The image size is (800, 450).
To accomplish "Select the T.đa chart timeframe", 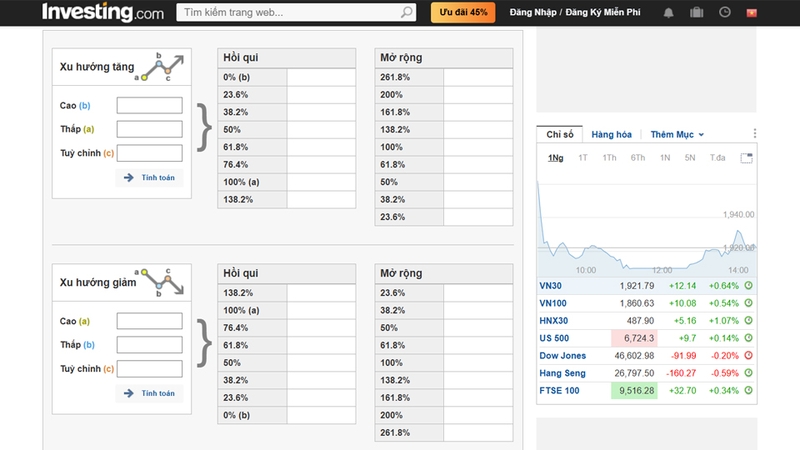I will (x=717, y=158).
